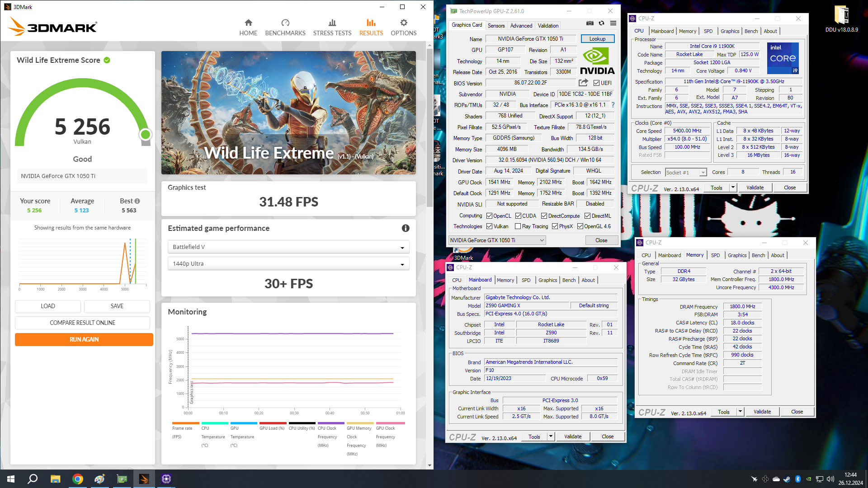Toggle the Vulkan checkbox
Image resolution: width=868 pixels, height=488 pixels.
pos(489,226)
